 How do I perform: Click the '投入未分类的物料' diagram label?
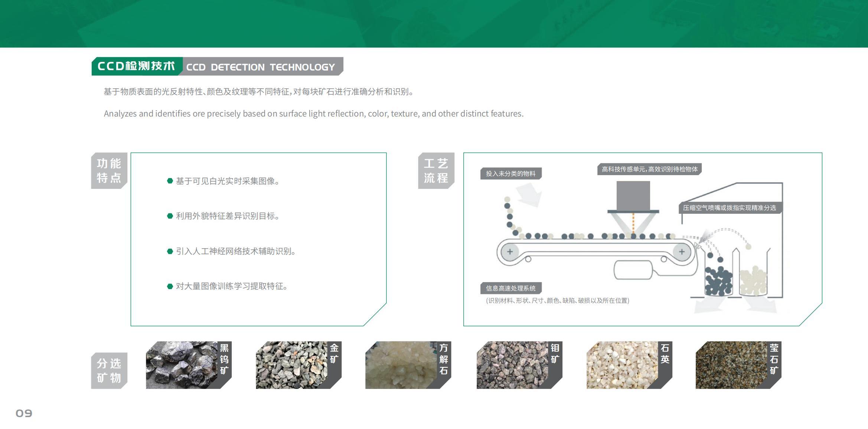(511, 174)
